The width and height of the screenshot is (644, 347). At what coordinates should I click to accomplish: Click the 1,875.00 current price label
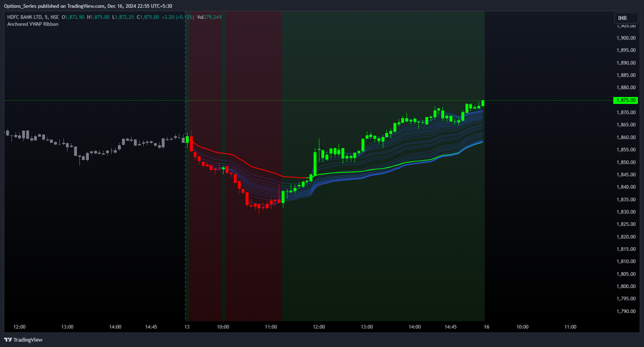(626, 100)
